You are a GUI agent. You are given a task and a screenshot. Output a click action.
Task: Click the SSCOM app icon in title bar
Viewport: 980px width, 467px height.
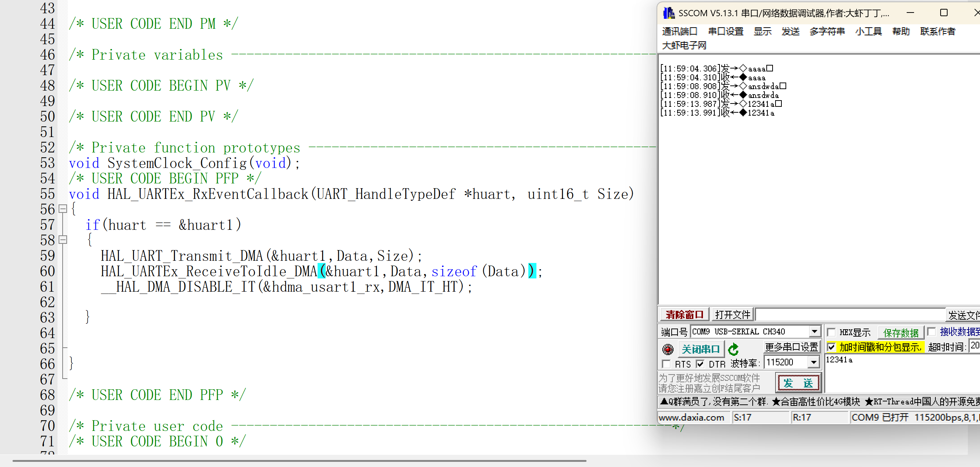click(668, 13)
